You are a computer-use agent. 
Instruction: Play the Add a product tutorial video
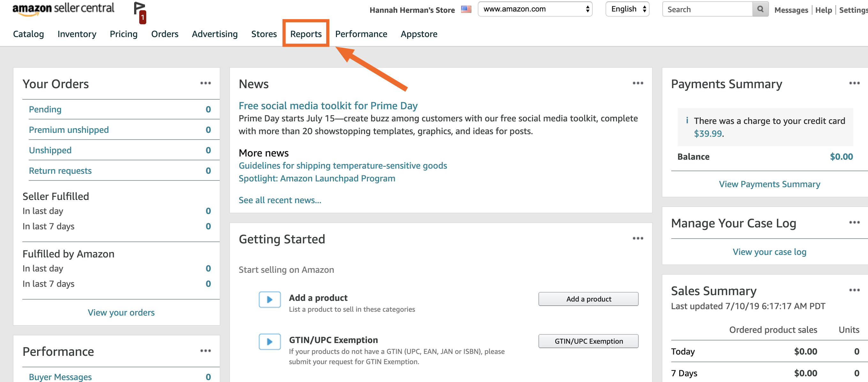click(270, 300)
